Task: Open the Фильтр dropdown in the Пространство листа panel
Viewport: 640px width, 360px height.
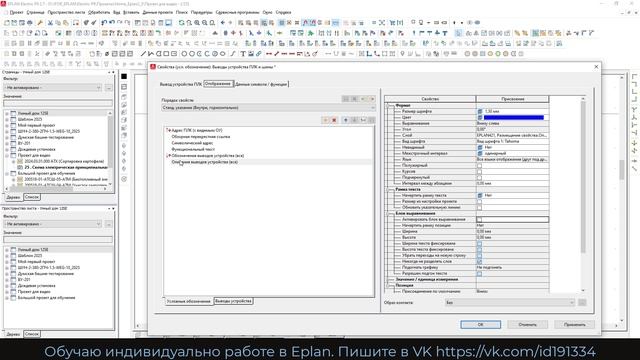Action: coord(52,224)
